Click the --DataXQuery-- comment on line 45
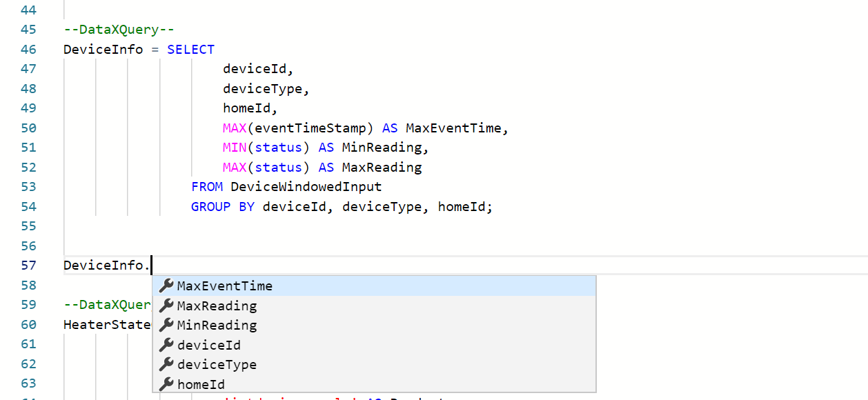The width and height of the screenshot is (868, 400). coord(119,30)
